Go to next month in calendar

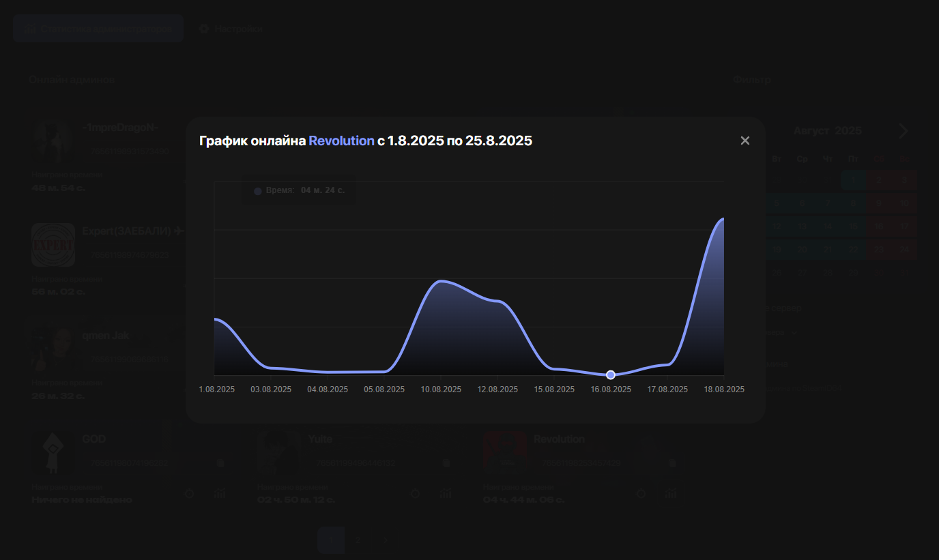click(903, 131)
